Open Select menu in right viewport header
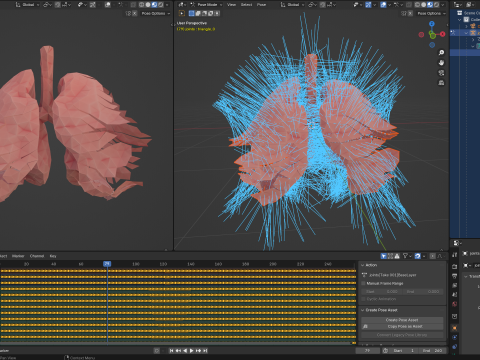Screen dimensions: 480x360 click(x=246, y=5)
